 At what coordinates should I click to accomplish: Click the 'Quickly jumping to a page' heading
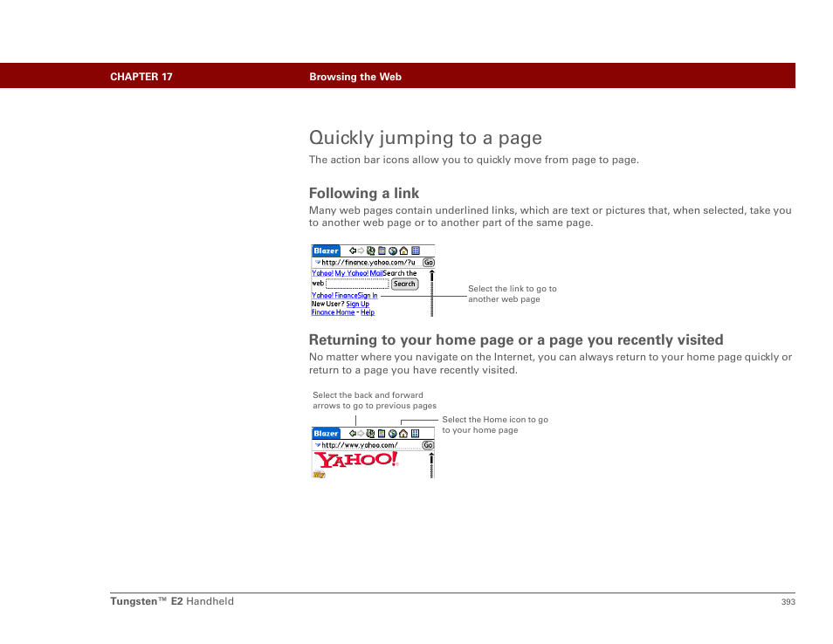425,138
